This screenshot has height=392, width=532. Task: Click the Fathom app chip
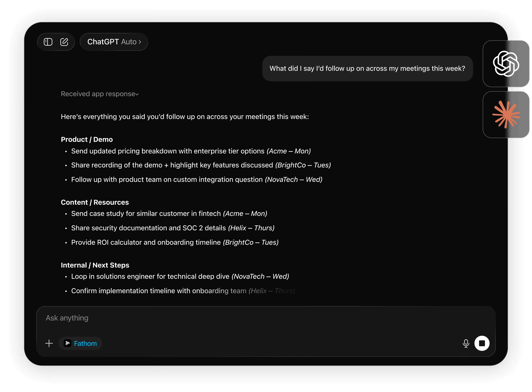80,343
